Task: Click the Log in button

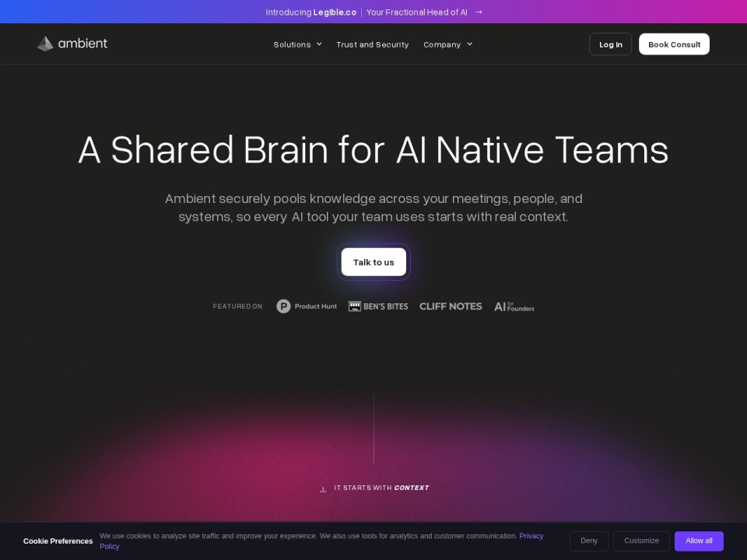Action: click(610, 44)
